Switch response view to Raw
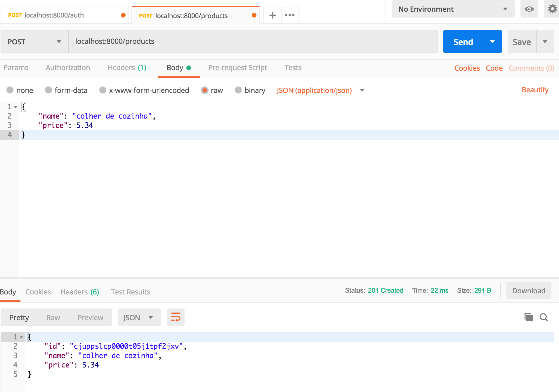559x392 pixels. pyautogui.click(x=53, y=318)
